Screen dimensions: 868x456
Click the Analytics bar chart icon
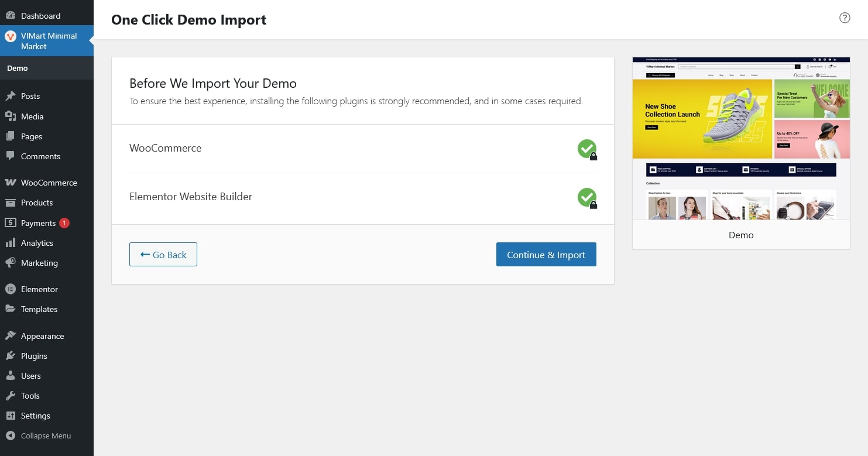pos(10,243)
